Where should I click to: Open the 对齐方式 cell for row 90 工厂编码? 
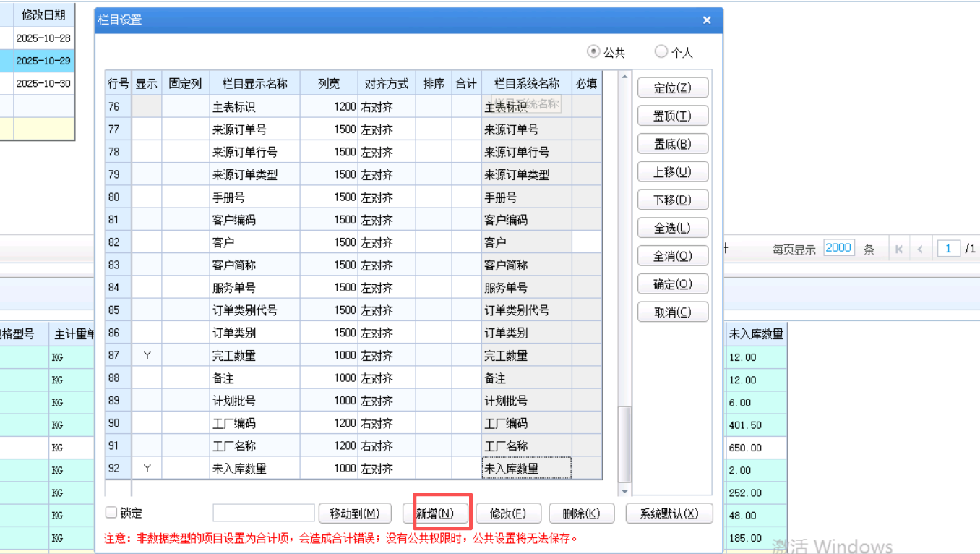click(x=387, y=423)
